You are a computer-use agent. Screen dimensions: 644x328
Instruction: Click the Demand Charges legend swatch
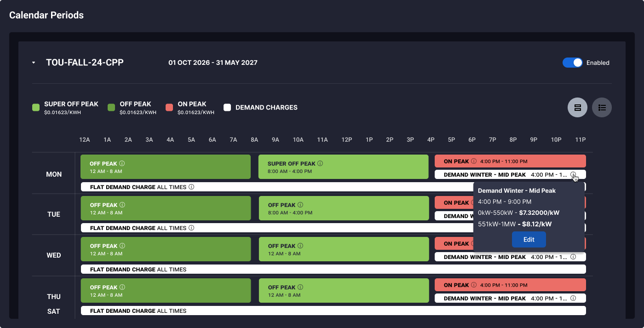point(227,108)
